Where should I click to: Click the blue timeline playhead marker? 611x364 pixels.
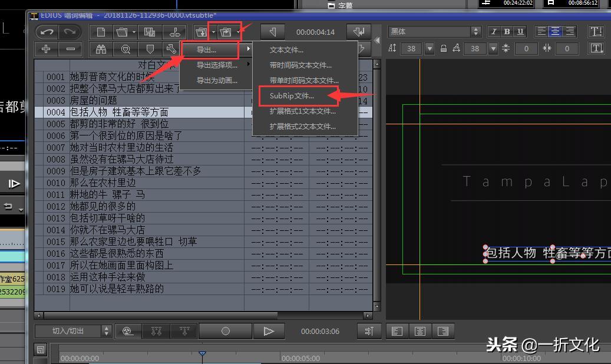pos(202,353)
